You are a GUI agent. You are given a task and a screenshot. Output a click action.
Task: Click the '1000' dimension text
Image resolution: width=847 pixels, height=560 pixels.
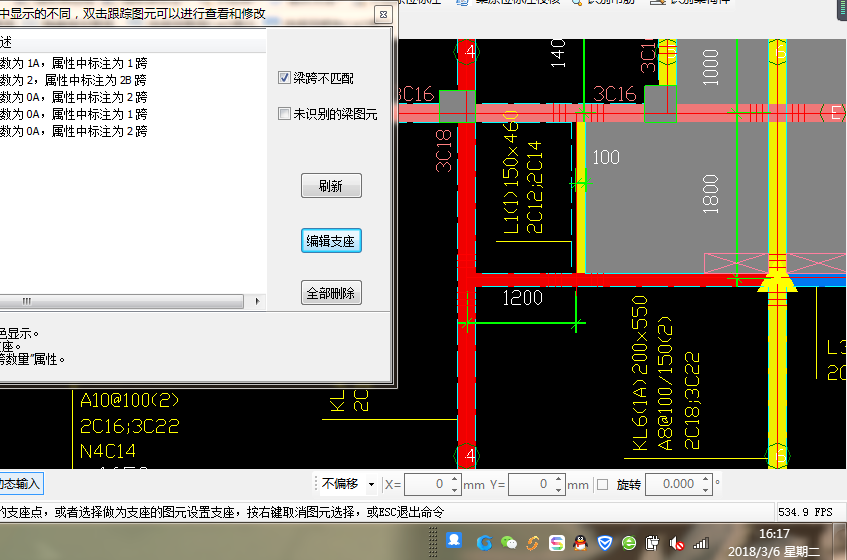(710, 68)
